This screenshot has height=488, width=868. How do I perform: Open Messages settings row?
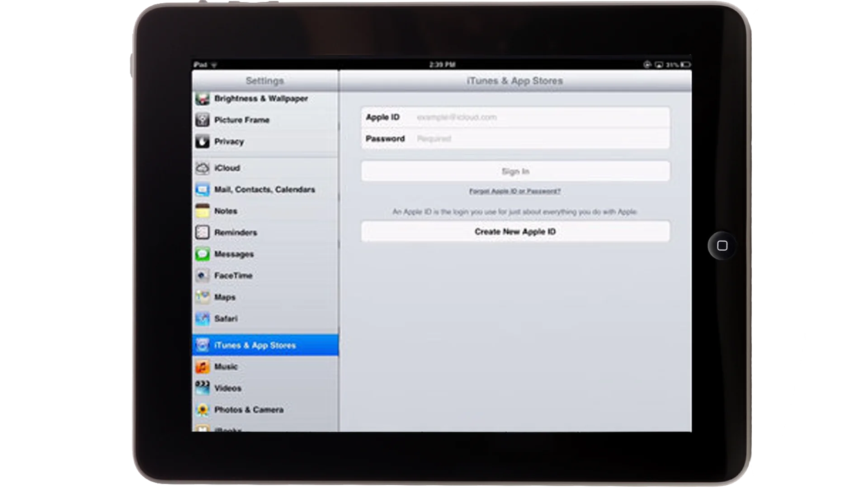click(x=265, y=254)
